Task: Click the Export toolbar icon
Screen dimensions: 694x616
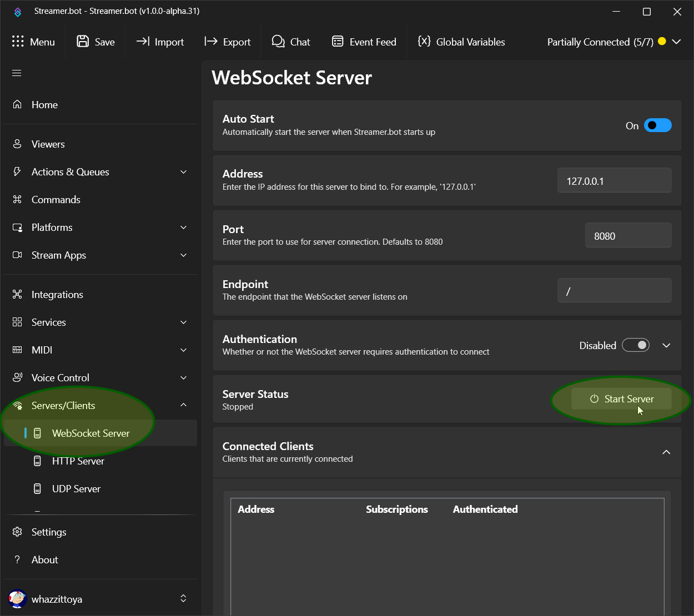Action: point(211,42)
